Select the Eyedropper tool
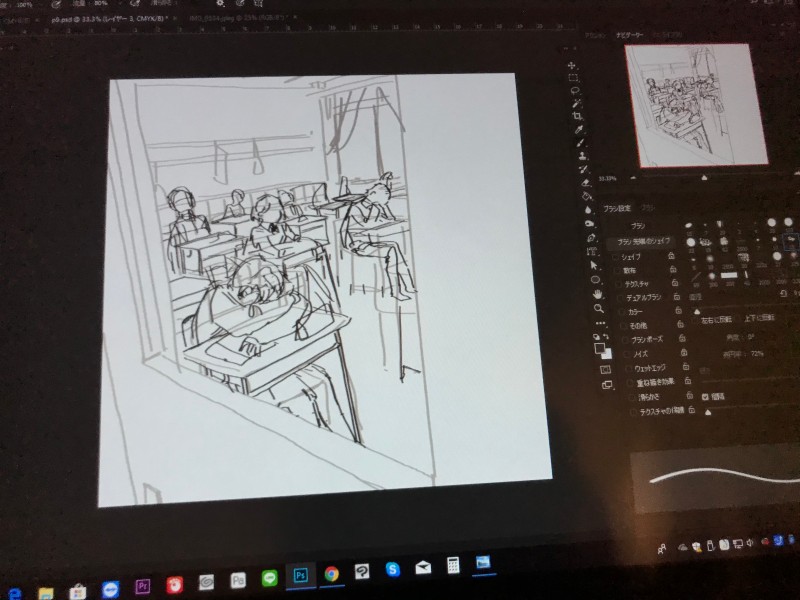Viewport: 800px width, 600px height. pyautogui.click(x=580, y=130)
